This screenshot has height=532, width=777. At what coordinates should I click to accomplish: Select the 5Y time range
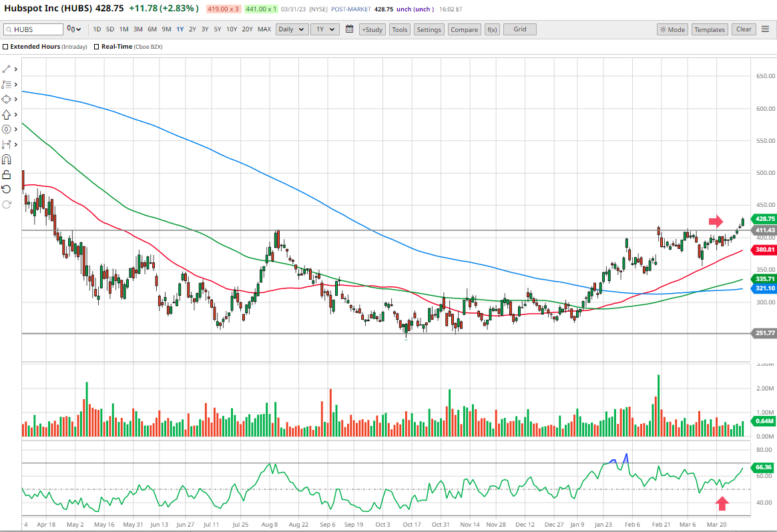[218, 29]
